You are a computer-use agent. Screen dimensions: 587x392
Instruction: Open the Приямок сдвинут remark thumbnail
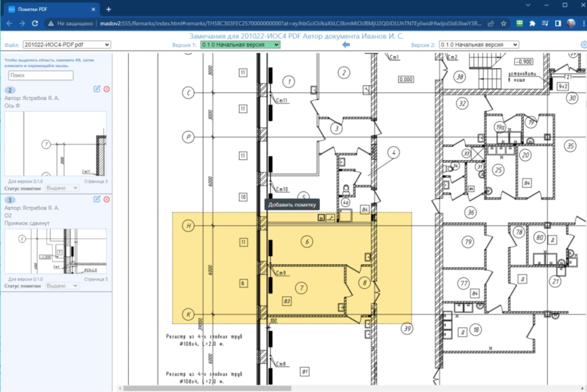tap(55, 251)
